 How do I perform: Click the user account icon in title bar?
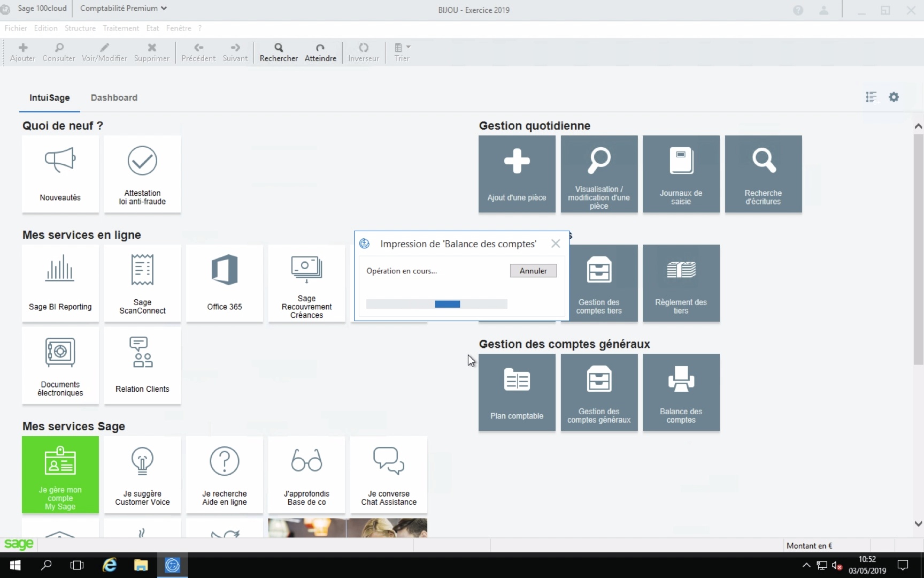click(x=824, y=10)
